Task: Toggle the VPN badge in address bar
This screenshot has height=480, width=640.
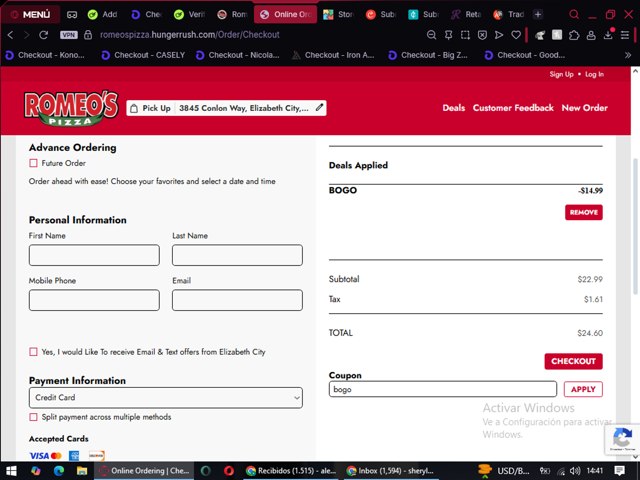Action: [x=69, y=35]
